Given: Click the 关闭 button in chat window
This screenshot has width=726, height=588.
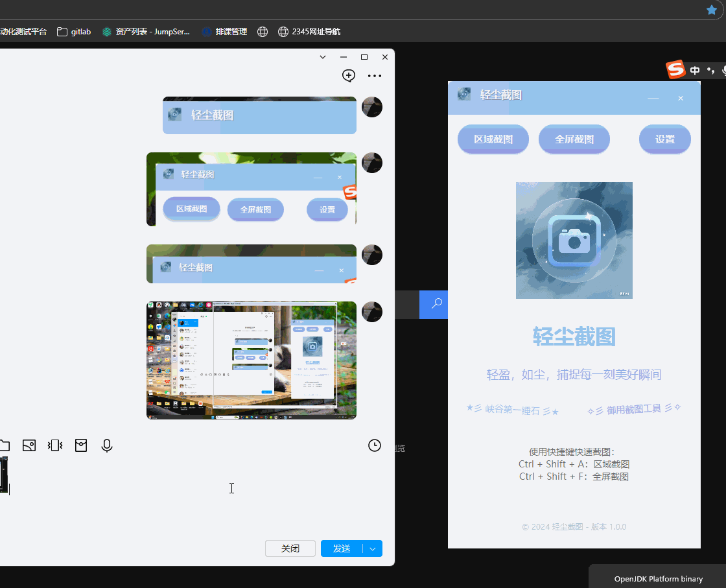Looking at the screenshot, I should 290,548.
